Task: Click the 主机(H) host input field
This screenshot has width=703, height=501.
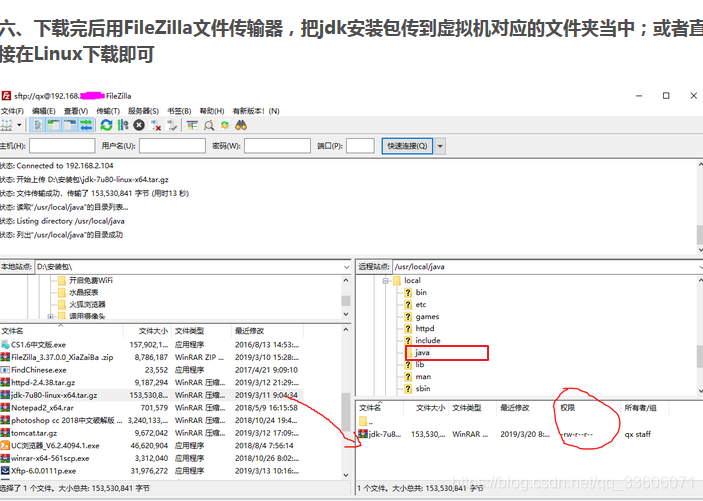Action: 62,146
